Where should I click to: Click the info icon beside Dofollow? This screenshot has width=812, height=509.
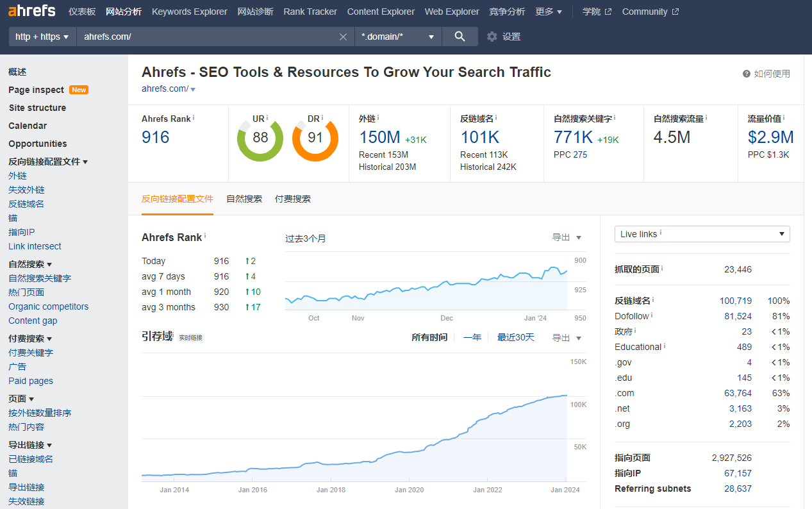[652, 315]
